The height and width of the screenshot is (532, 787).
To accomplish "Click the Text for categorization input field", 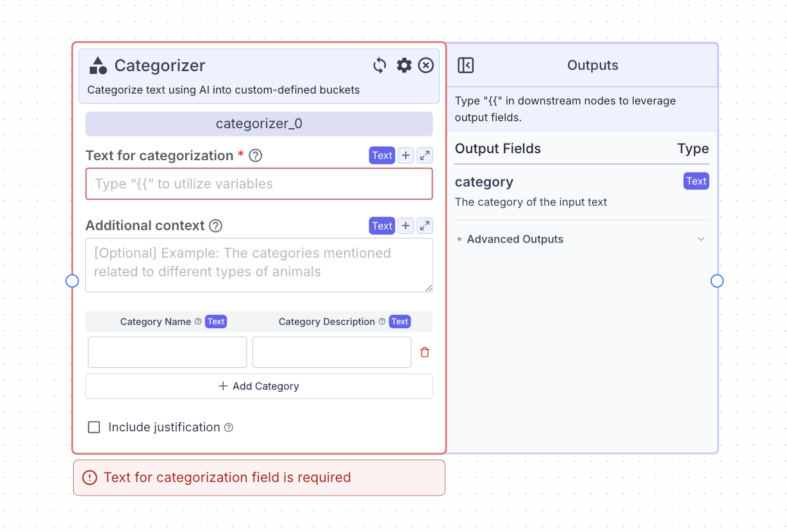I will [259, 184].
